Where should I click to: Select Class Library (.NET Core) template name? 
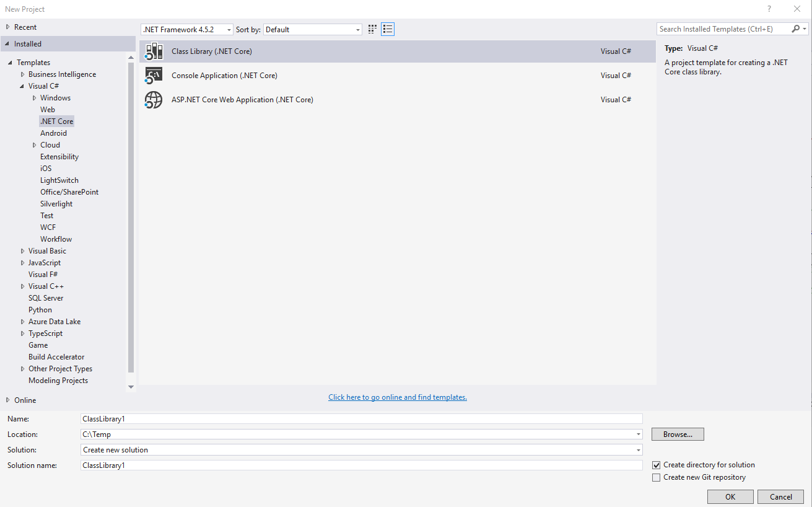(x=212, y=51)
